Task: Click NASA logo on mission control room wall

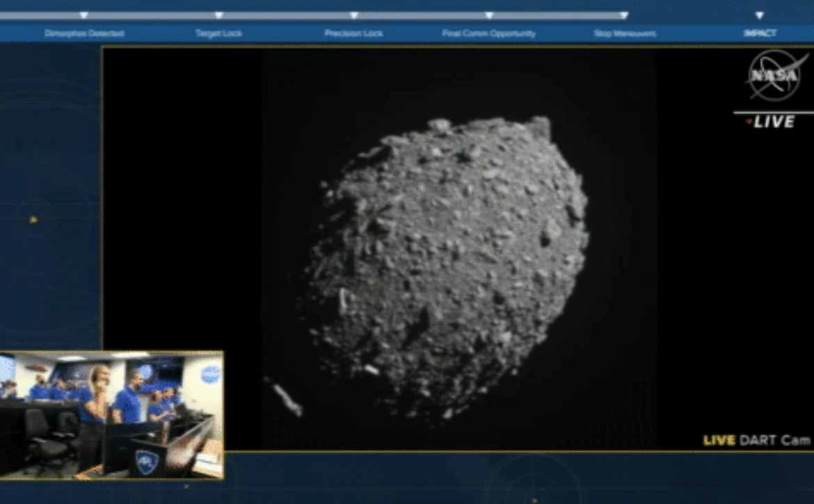Action: pyautogui.click(x=210, y=375)
